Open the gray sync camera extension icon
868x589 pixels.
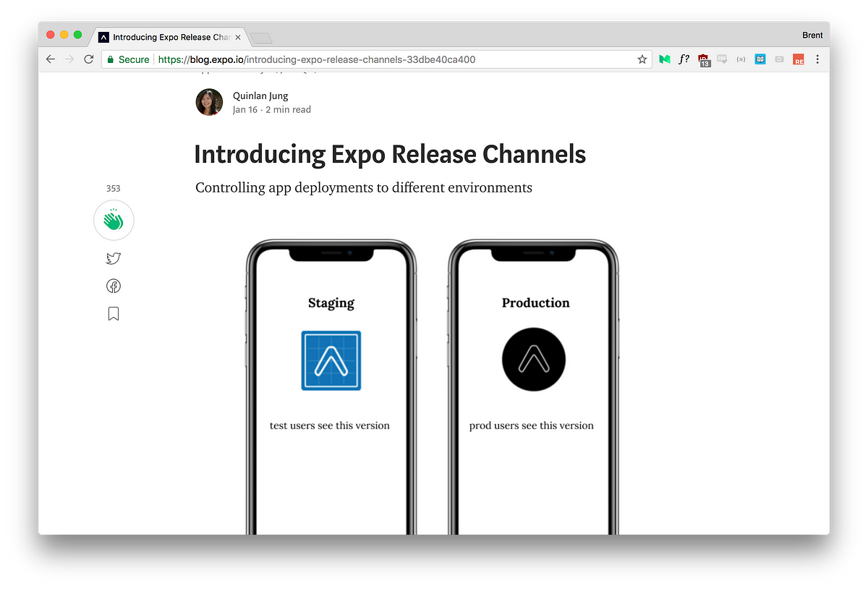tap(779, 59)
